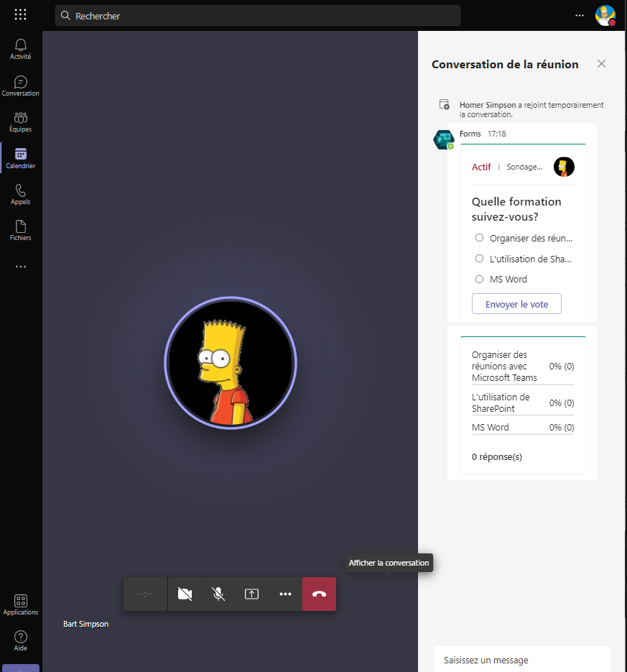Click the call duration timer
The image size is (627, 672).
point(145,594)
